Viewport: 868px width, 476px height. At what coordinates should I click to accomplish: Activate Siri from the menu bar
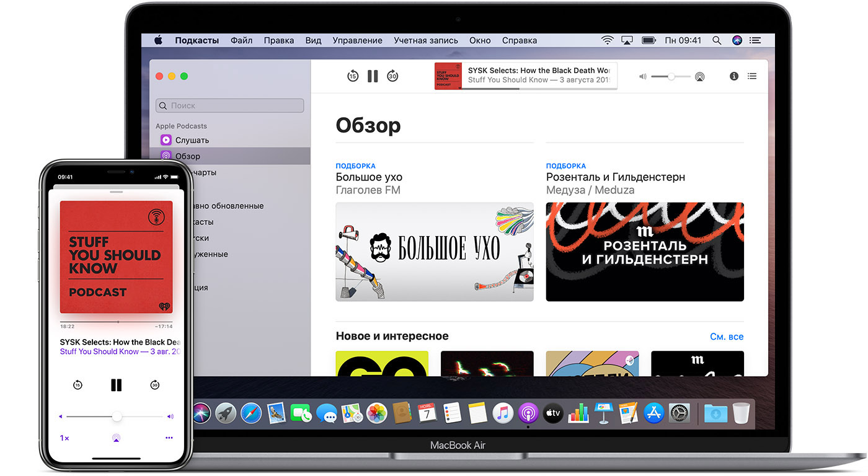coord(737,40)
